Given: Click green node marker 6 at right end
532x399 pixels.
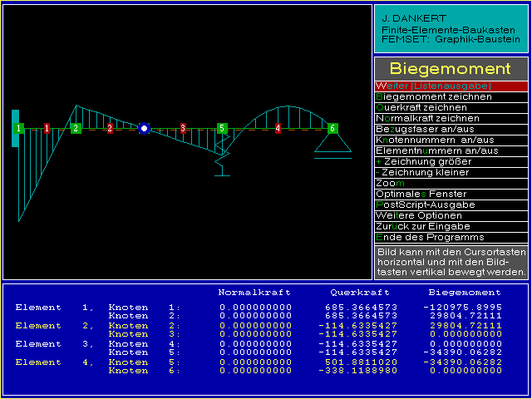Looking at the screenshot, I should point(332,128).
